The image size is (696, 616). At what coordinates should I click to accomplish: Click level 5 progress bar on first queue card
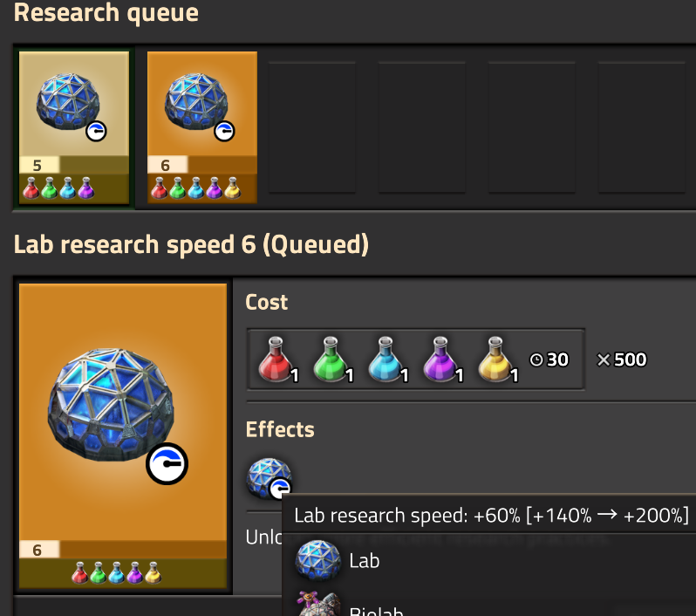tap(74, 165)
